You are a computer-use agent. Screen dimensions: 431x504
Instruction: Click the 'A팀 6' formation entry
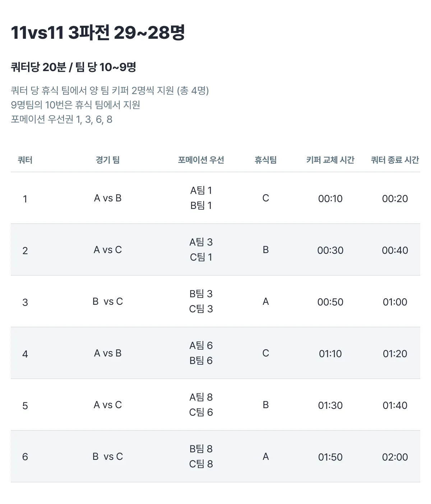[201, 346]
